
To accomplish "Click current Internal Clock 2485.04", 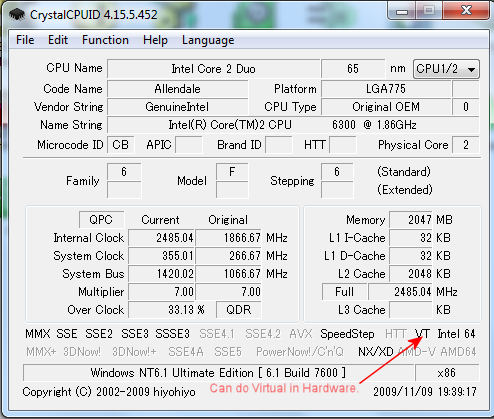I will [x=162, y=238].
